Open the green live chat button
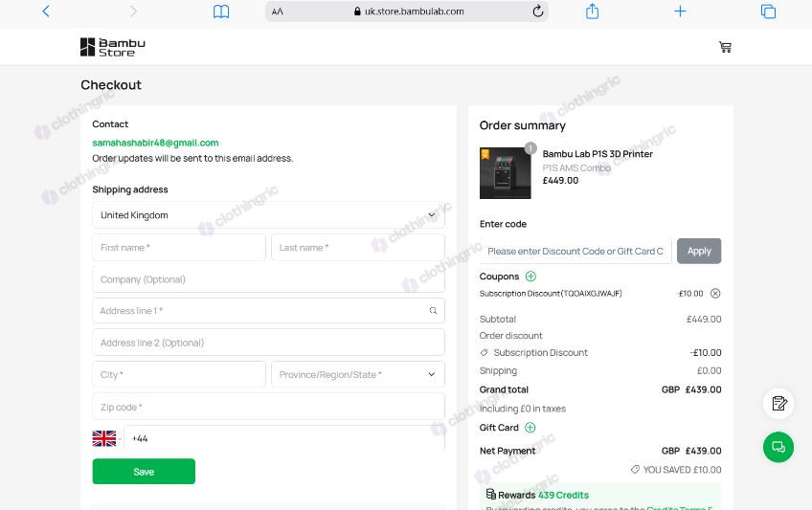This screenshot has height=510, width=812. (x=778, y=447)
